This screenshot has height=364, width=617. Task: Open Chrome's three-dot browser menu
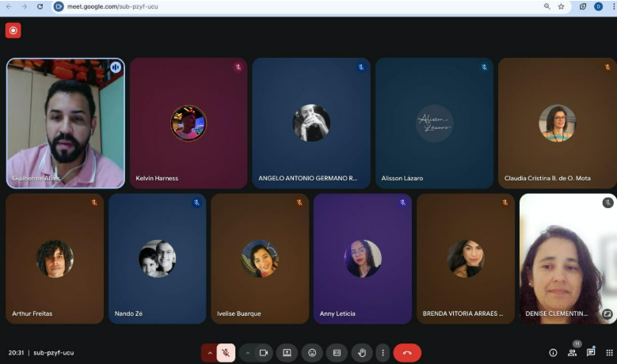[612, 6]
